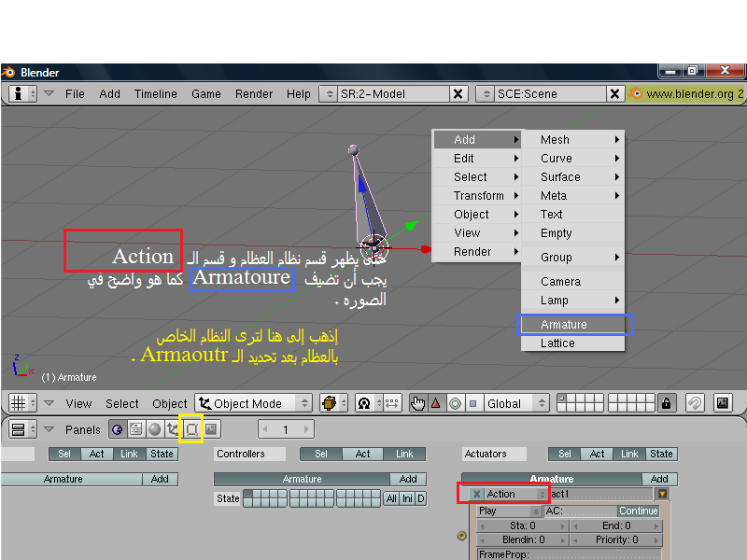Delete the SCE:Scene with its X button
The height and width of the screenshot is (560, 747).
tap(614, 94)
